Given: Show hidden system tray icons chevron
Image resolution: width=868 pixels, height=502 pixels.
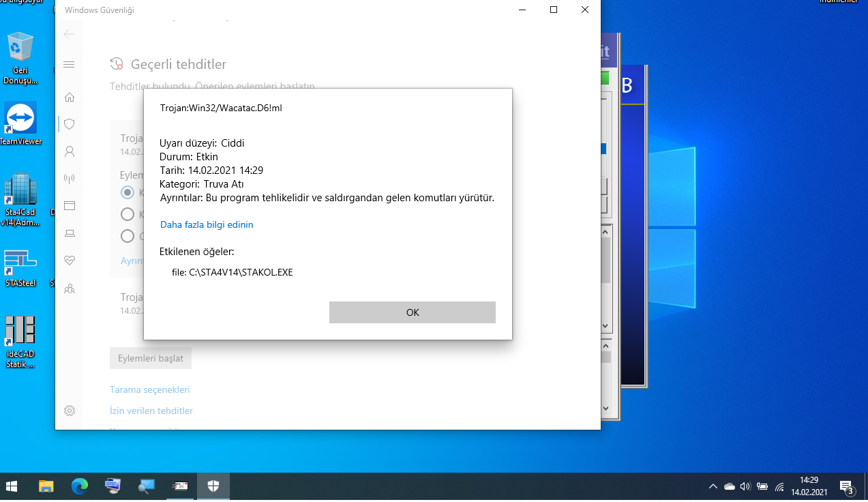Looking at the screenshot, I should click(713, 486).
